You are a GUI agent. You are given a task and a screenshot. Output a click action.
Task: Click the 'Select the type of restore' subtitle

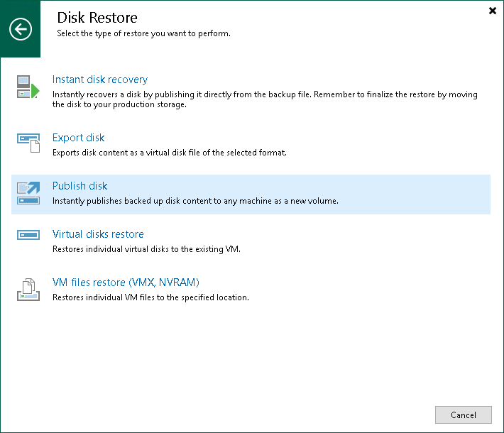click(143, 33)
